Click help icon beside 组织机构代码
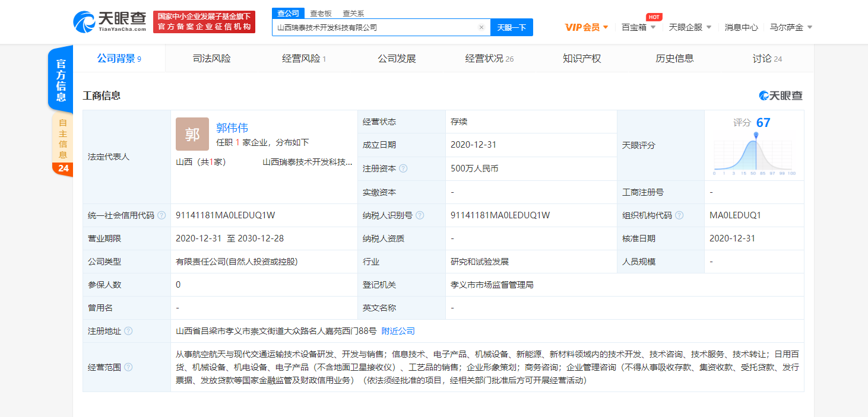 (679, 215)
